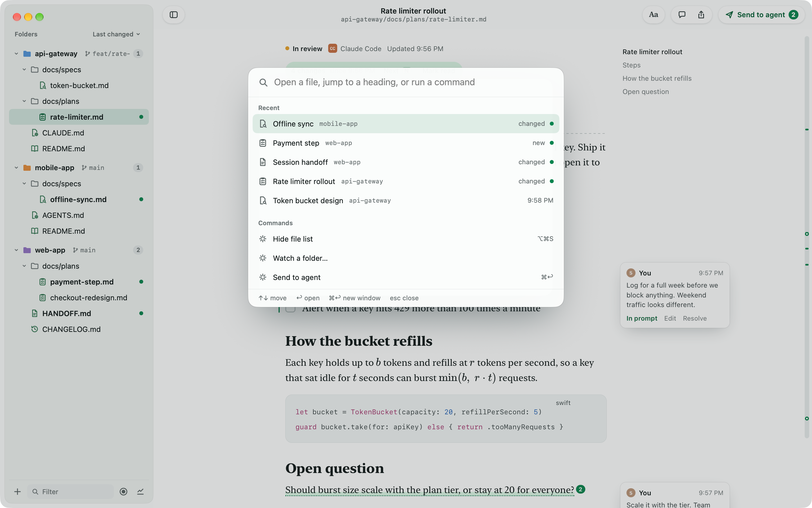
Task: Click the web-app purple folder icon
Action: click(27, 250)
